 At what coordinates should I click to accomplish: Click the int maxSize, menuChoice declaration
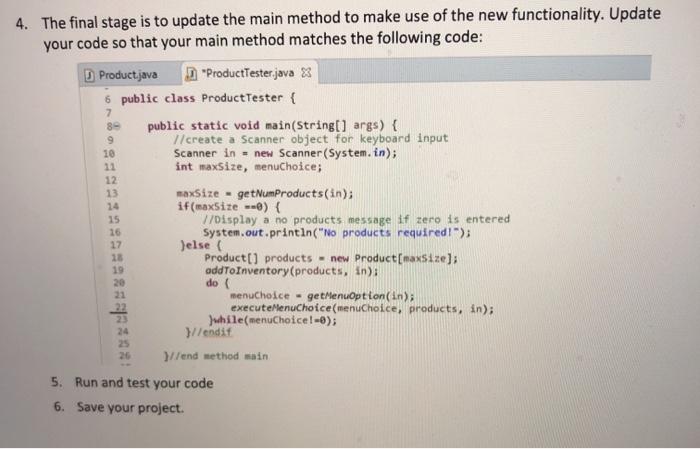(248, 167)
